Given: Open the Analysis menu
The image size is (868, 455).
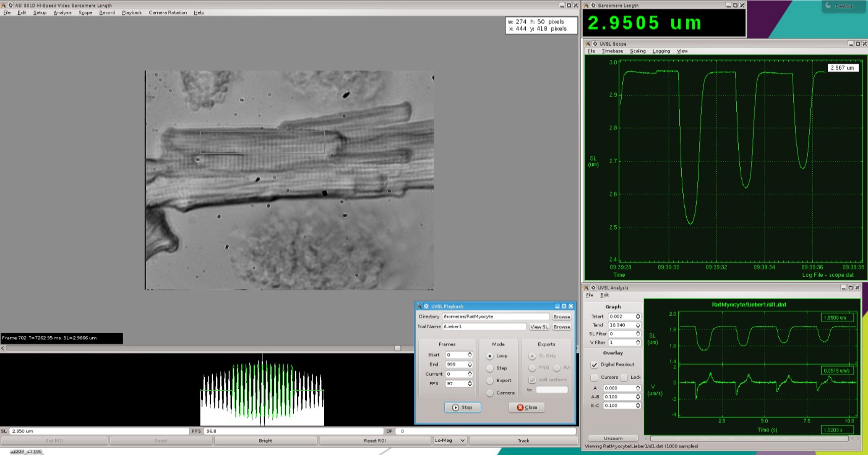Looking at the screenshot, I should 62,12.
